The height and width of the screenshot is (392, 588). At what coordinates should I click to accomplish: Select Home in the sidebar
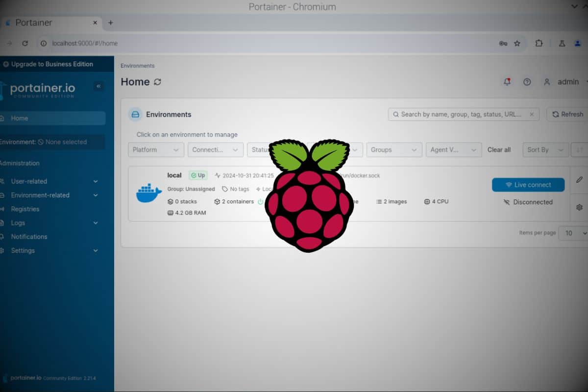(52, 118)
